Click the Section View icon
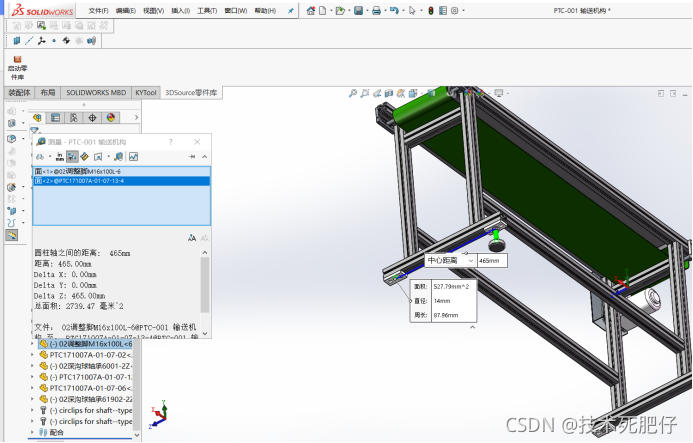Image resolution: width=693 pixels, height=443 pixels. 388,93
